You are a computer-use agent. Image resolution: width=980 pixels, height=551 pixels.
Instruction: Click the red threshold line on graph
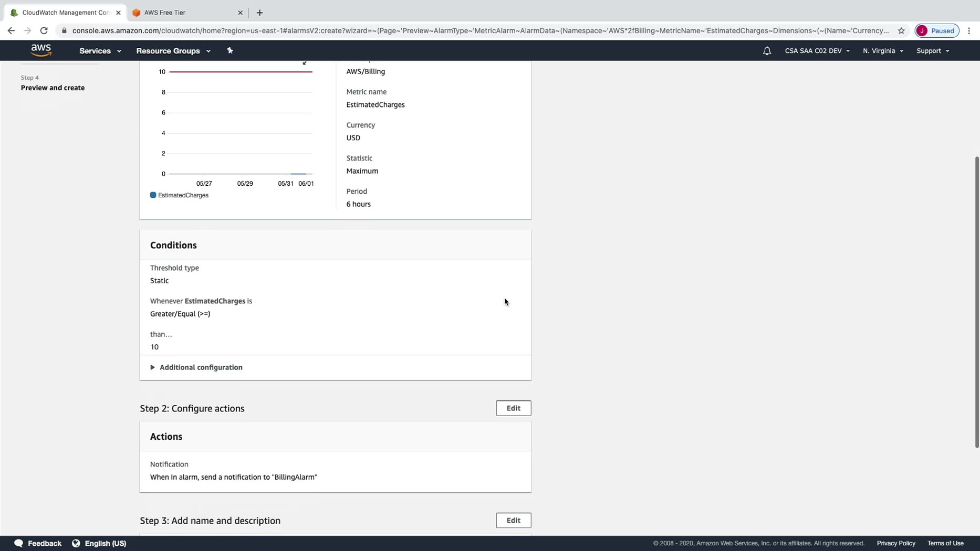pyautogui.click(x=241, y=71)
